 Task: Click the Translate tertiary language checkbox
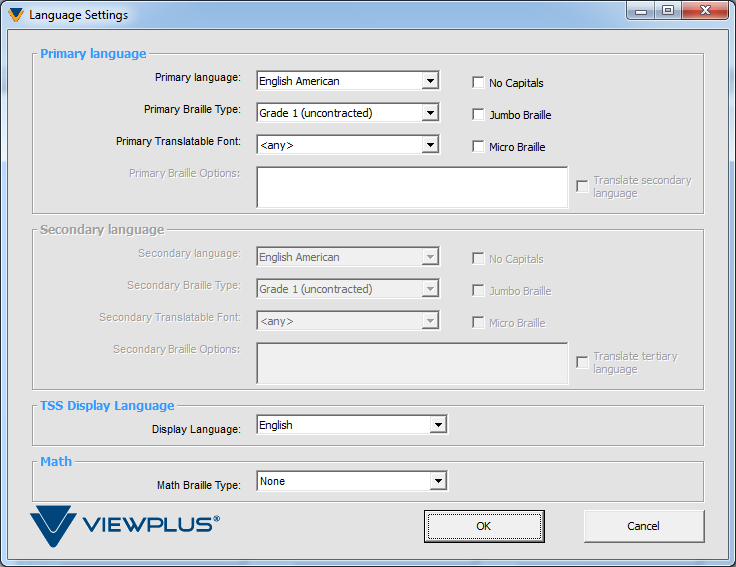[x=582, y=362]
